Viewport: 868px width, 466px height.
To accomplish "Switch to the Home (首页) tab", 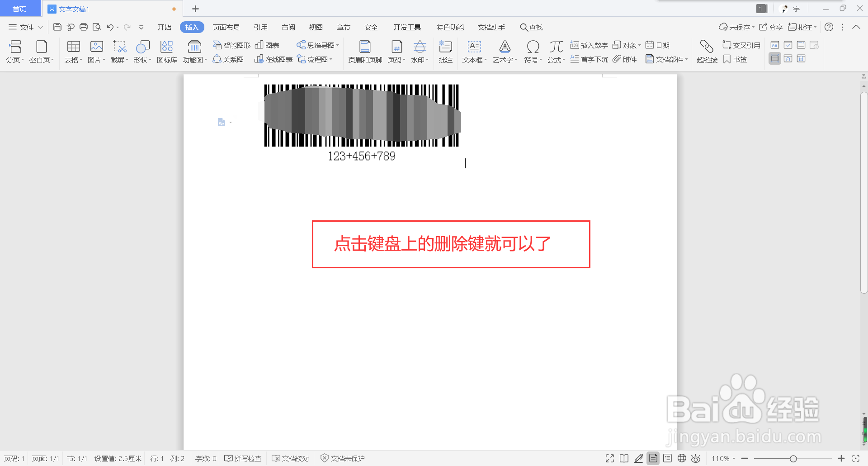I will click(19, 9).
